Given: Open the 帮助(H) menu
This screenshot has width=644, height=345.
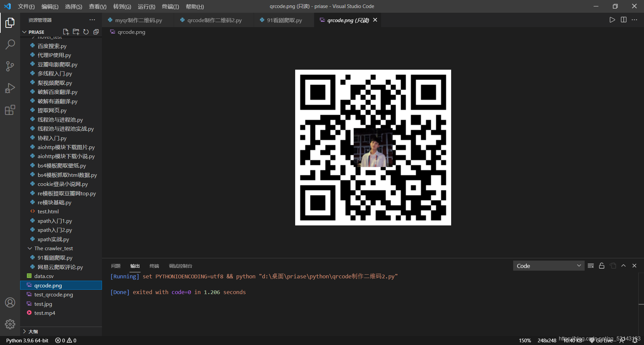Looking at the screenshot, I should [x=195, y=6].
